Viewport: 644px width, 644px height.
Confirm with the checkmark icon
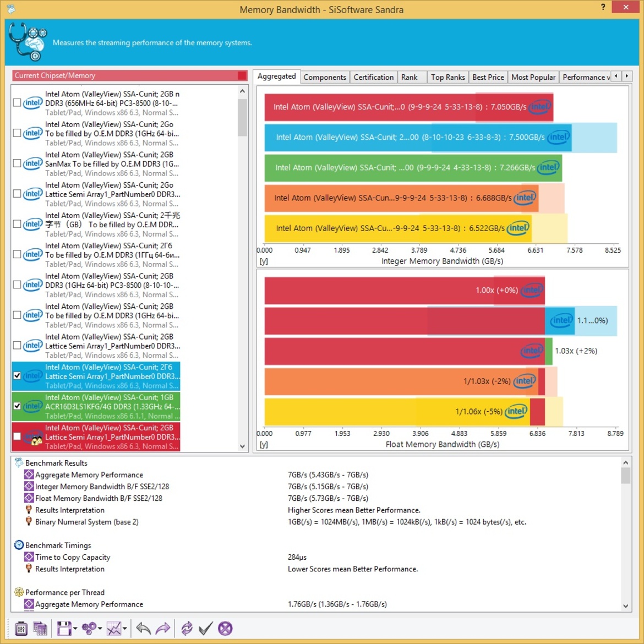(x=206, y=629)
